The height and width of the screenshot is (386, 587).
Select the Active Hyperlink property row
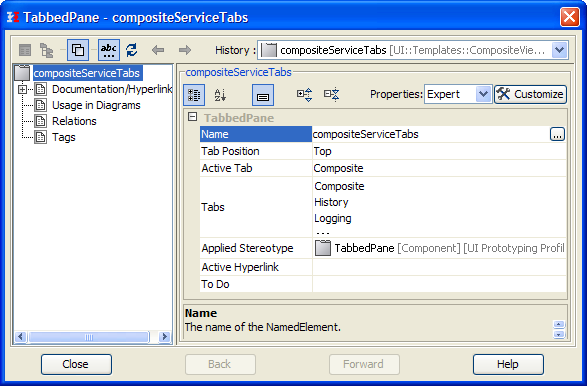point(256,267)
